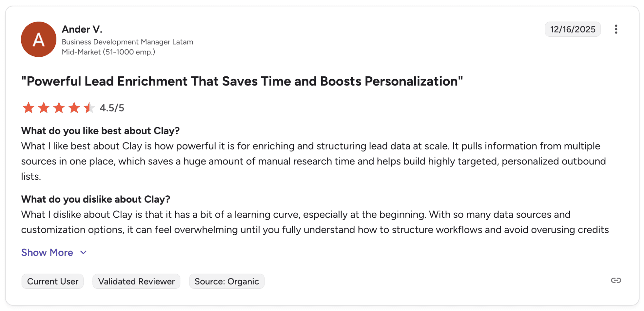Click the Business Development Manager Latam text

127,42
